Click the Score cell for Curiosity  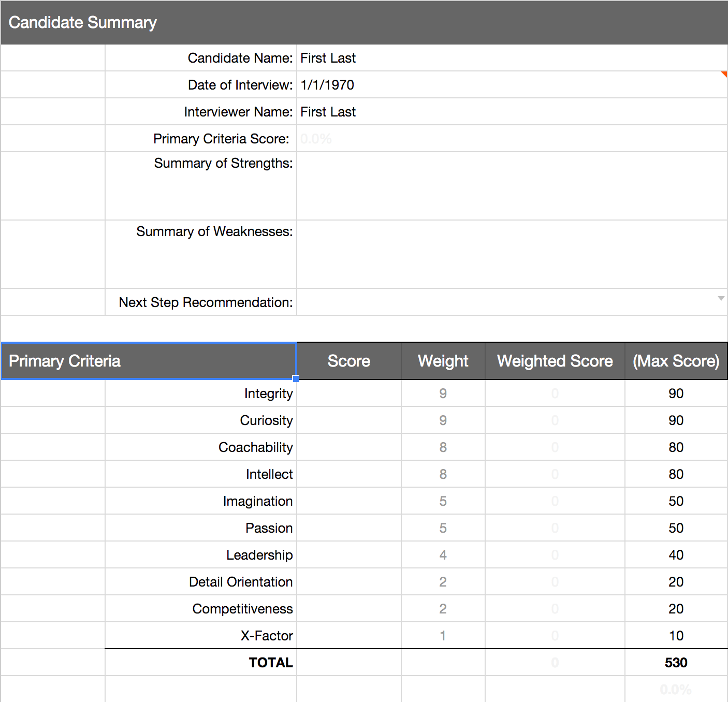point(349,420)
